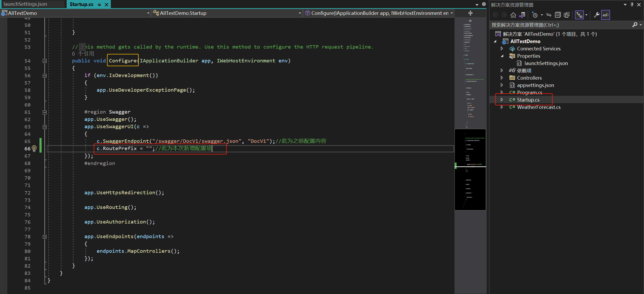
Task: Collapse the UseSwaggerUI lambda on line 63
Action: tap(45, 127)
